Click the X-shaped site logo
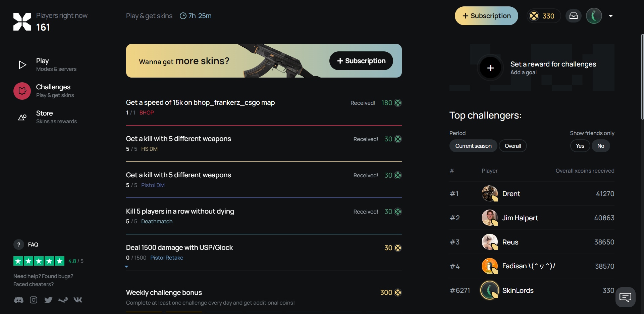 coord(22,22)
